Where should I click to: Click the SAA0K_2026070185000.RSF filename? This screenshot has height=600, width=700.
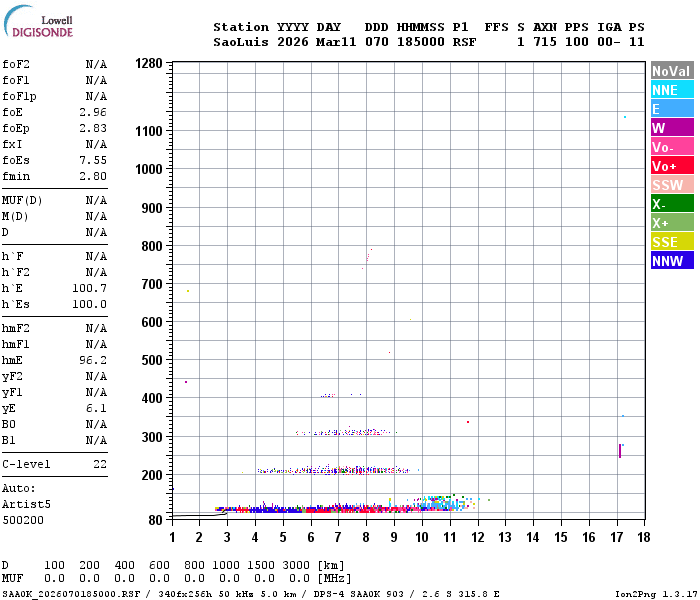[71, 594]
